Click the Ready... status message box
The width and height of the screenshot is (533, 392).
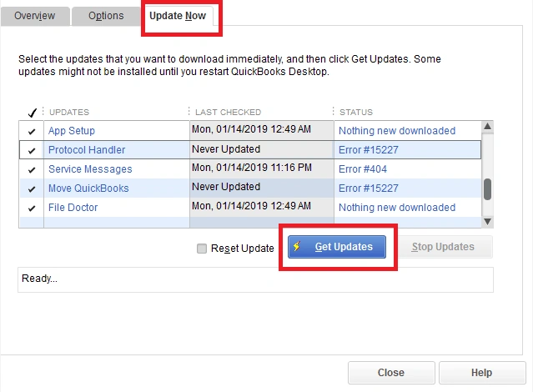255,279
